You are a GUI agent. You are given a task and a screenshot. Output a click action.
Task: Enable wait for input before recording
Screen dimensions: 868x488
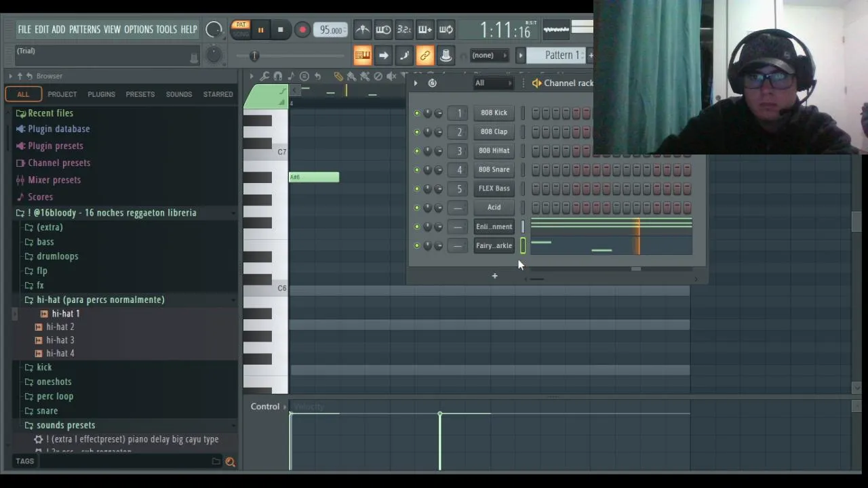click(383, 30)
